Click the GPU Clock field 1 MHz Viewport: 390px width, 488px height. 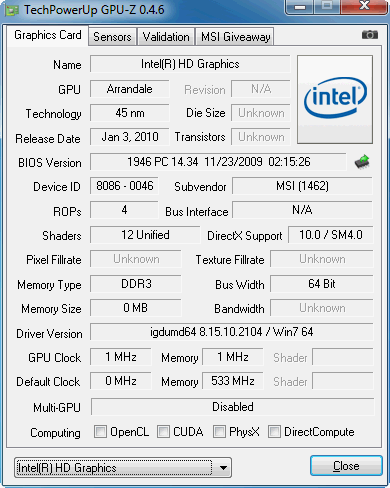click(x=121, y=357)
